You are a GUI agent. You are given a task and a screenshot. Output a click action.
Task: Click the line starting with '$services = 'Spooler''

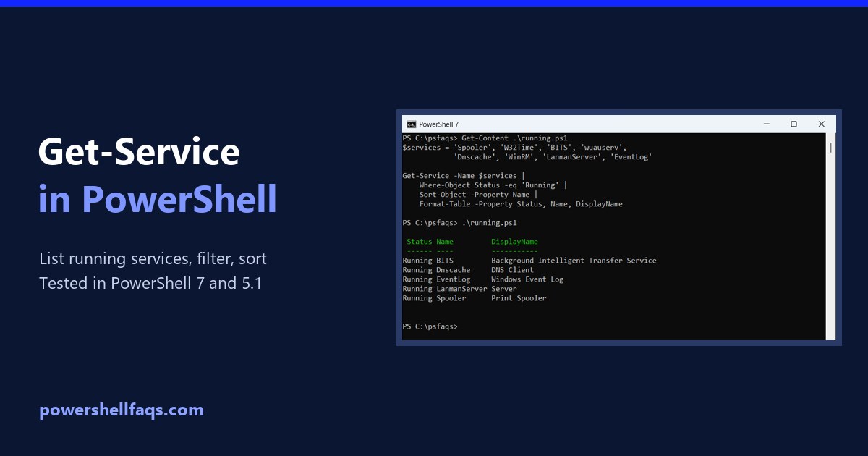[514, 147]
